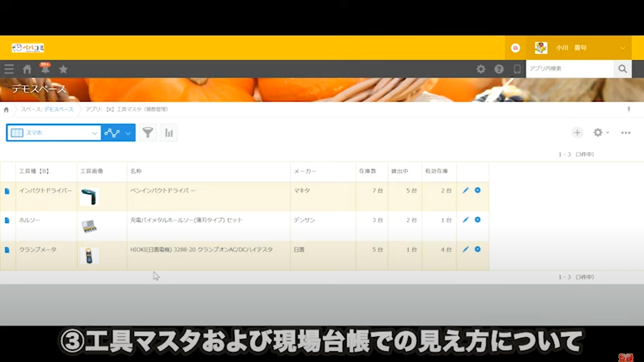644x362 pixels.
Task: Select the blue graph view icon
Action: pyautogui.click(x=112, y=132)
